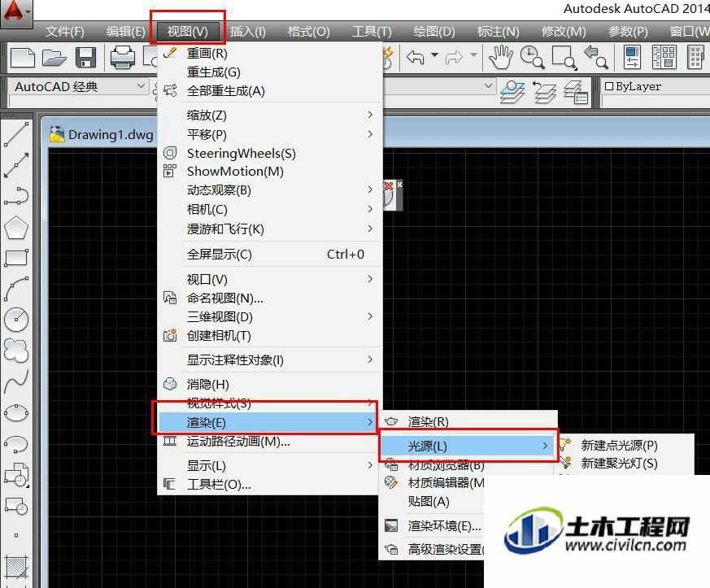Screen dimensions: 710x588
Task: Expand the 缩放(Z) submenu
Action: (x=270, y=115)
